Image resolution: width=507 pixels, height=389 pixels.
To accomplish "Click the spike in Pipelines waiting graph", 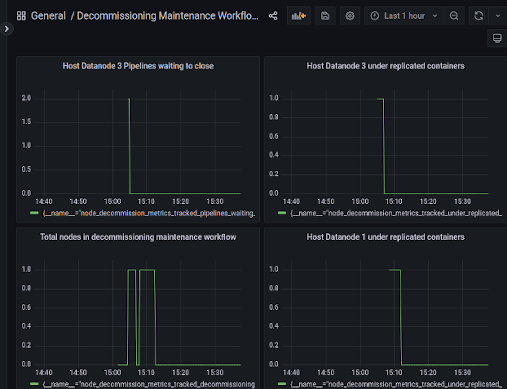I will [129, 146].
